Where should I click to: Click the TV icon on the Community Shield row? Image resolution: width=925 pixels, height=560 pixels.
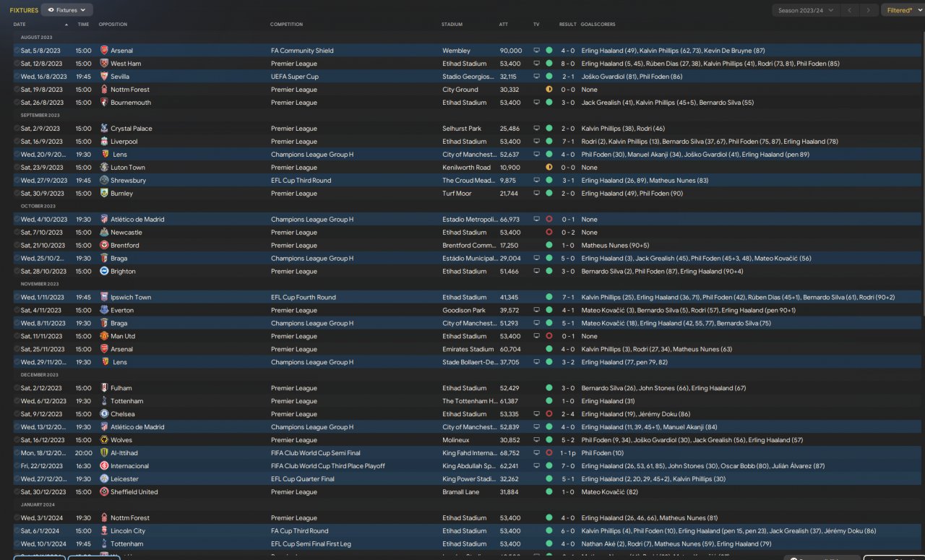tap(536, 51)
